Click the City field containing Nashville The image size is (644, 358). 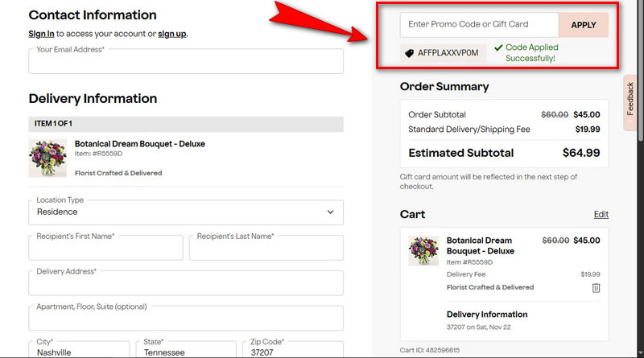(x=79, y=351)
